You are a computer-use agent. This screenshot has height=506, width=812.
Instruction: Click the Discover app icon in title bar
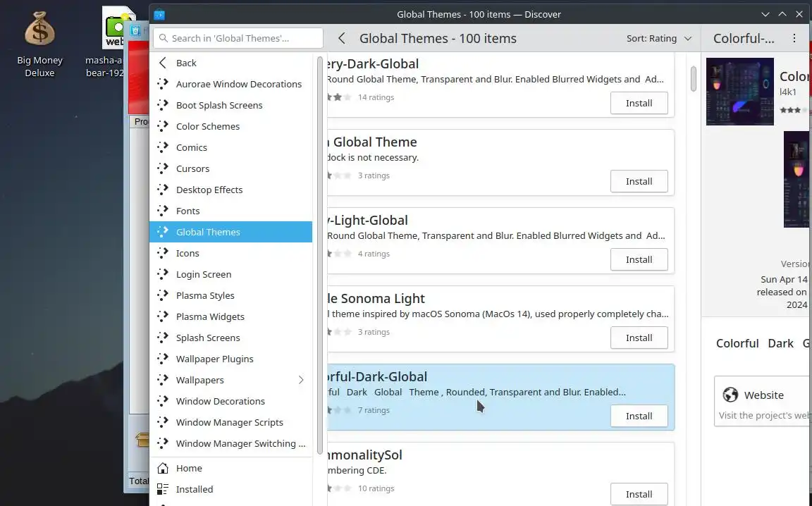pyautogui.click(x=159, y=14)
